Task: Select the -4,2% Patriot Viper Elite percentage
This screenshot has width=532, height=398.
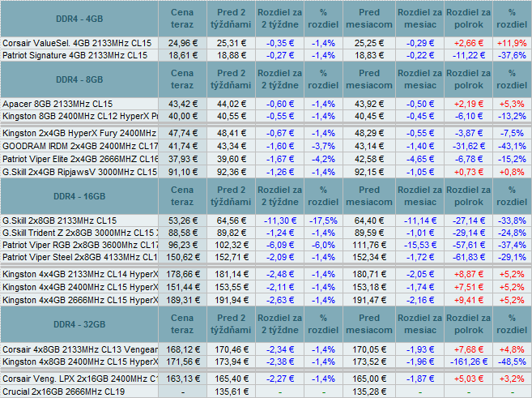Action: [323, 159]
